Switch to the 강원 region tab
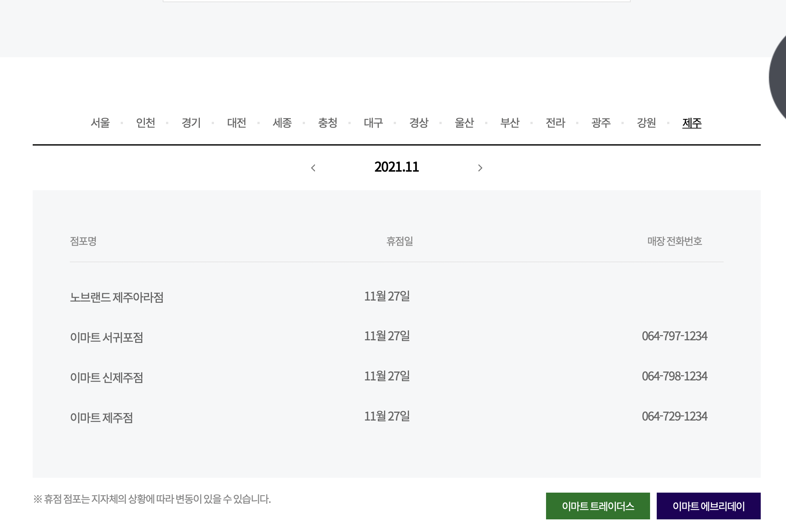 coord(646,123)
